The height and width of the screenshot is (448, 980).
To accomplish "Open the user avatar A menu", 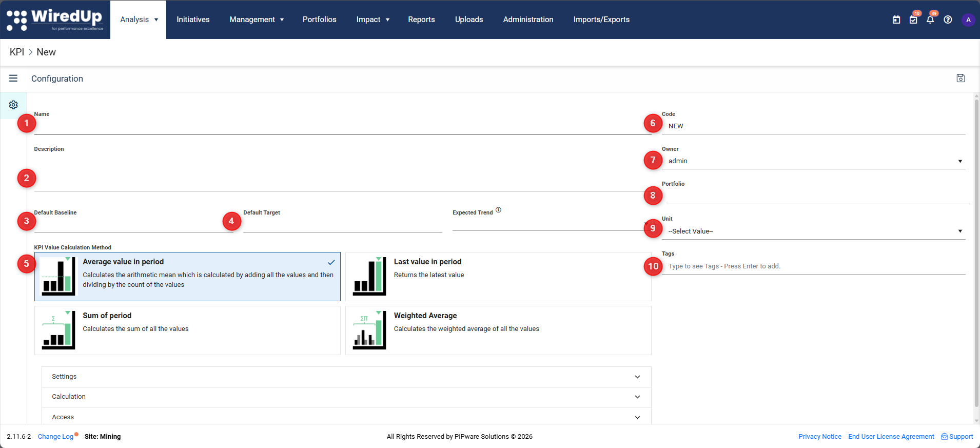I will click(x=968, y=20).
